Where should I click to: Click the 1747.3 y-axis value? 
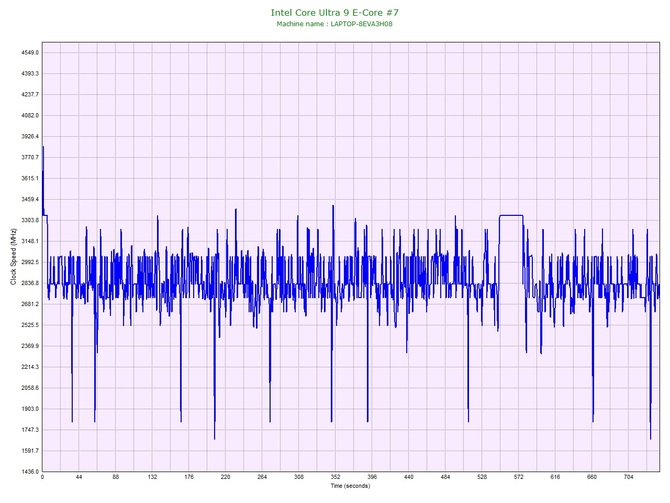(x=30, y=429)
